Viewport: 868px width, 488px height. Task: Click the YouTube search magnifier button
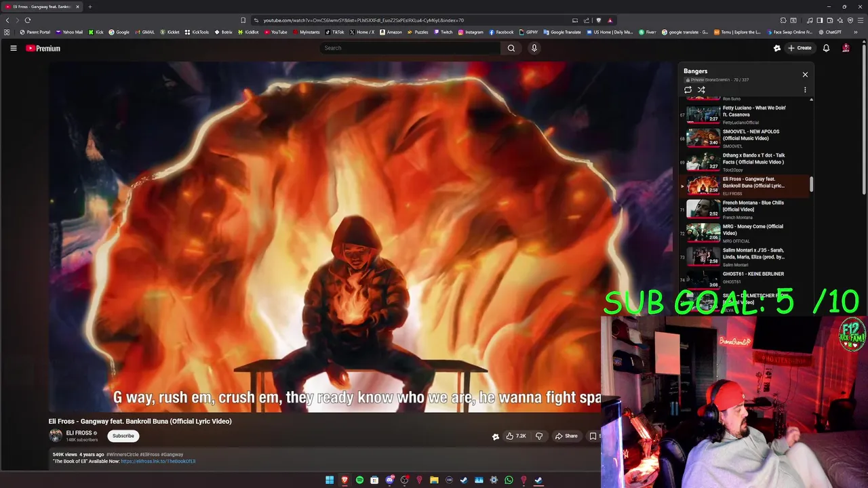[x=511, y=48]
